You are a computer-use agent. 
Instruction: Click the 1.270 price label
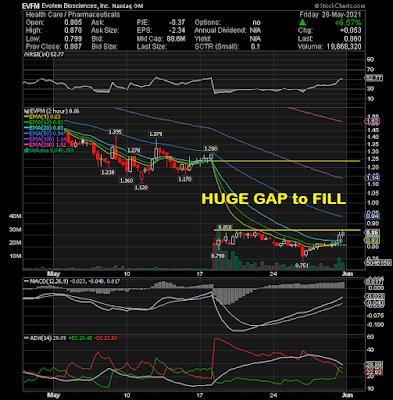133,150
